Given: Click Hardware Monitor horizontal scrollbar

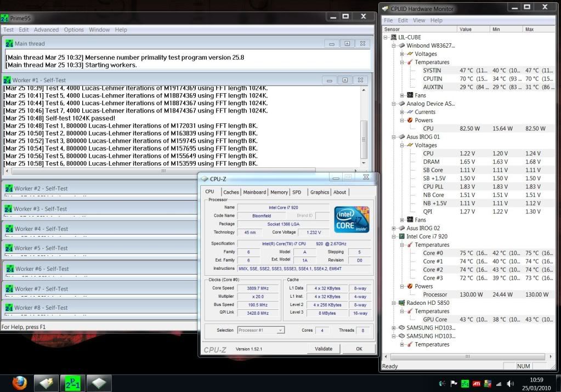Looking at the screenshot, I should tap(467, 356).
